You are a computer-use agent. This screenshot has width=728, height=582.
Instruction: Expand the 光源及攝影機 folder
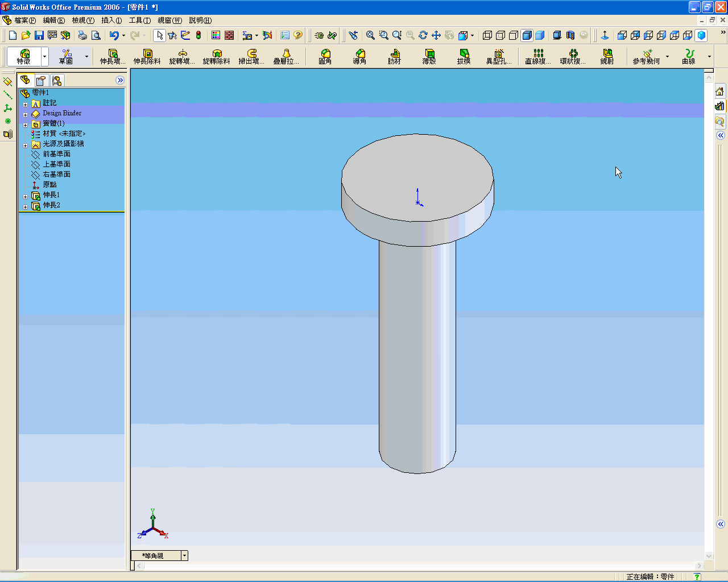click(x=25, y=145)
